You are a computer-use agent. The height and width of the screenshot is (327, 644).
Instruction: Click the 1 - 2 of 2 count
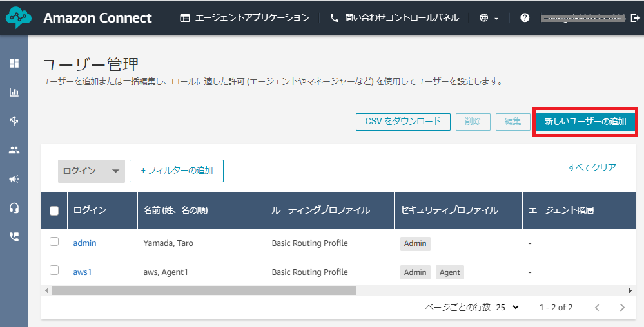pos(556,307)
